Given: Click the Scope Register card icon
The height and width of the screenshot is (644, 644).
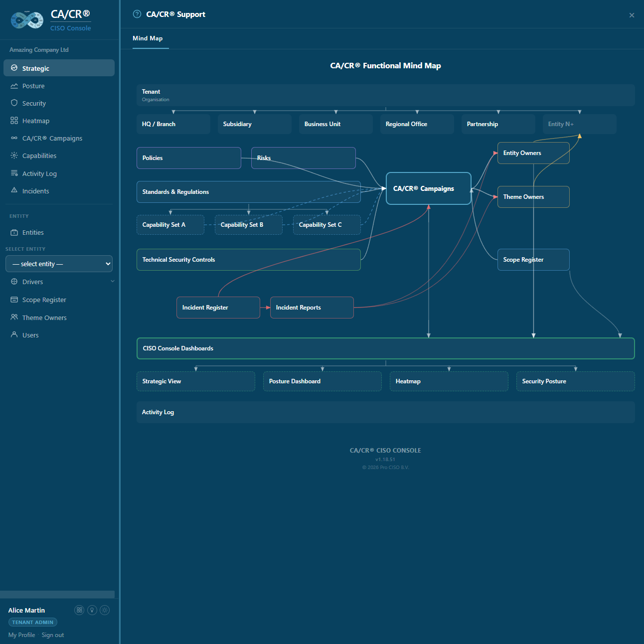Looking at the screenshot, I should point(14,300).
